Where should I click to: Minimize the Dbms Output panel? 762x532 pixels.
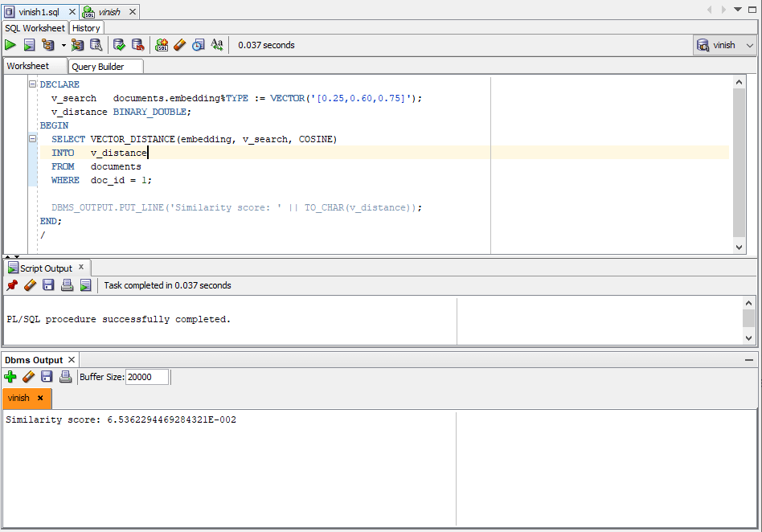[x=749, y=360]
